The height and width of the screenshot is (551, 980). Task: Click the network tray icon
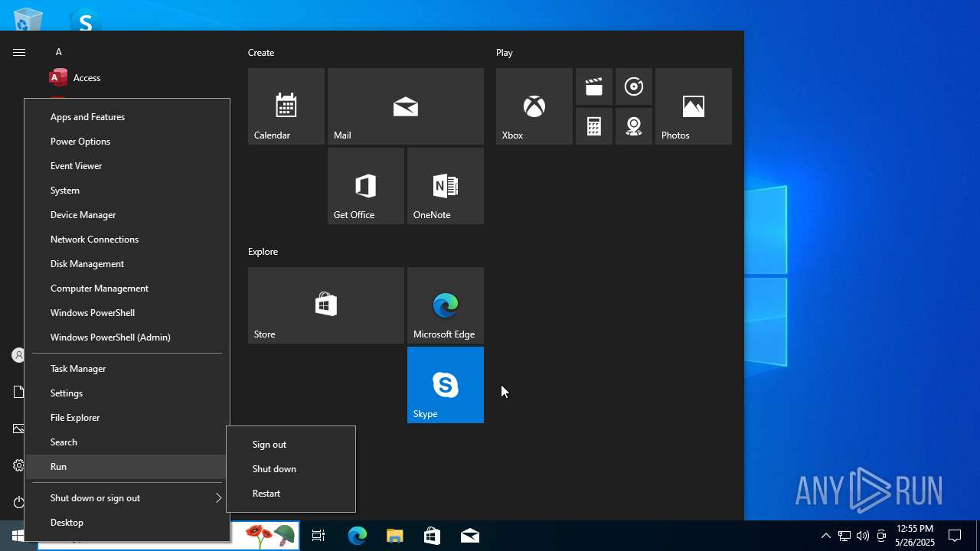(x=844, y=536)
